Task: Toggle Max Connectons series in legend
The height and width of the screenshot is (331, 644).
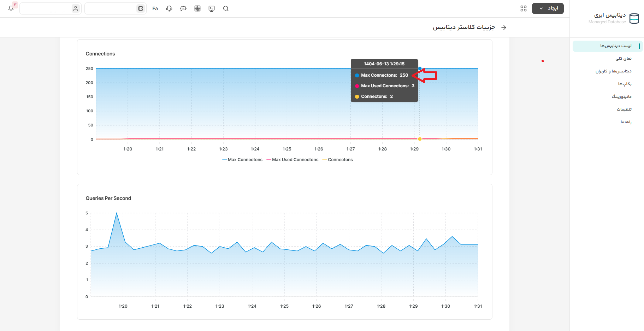Action: pyautogui.click(x=242, y=160)
